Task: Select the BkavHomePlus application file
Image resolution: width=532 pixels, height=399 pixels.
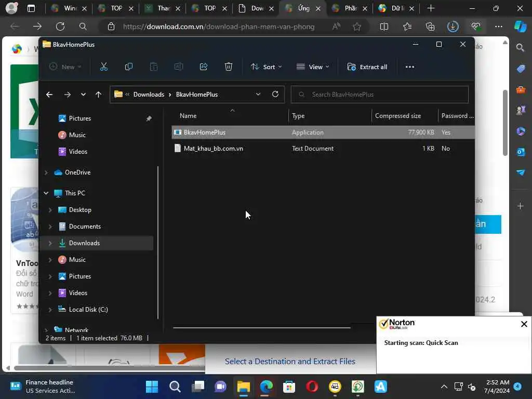Action: pos(323,132)
